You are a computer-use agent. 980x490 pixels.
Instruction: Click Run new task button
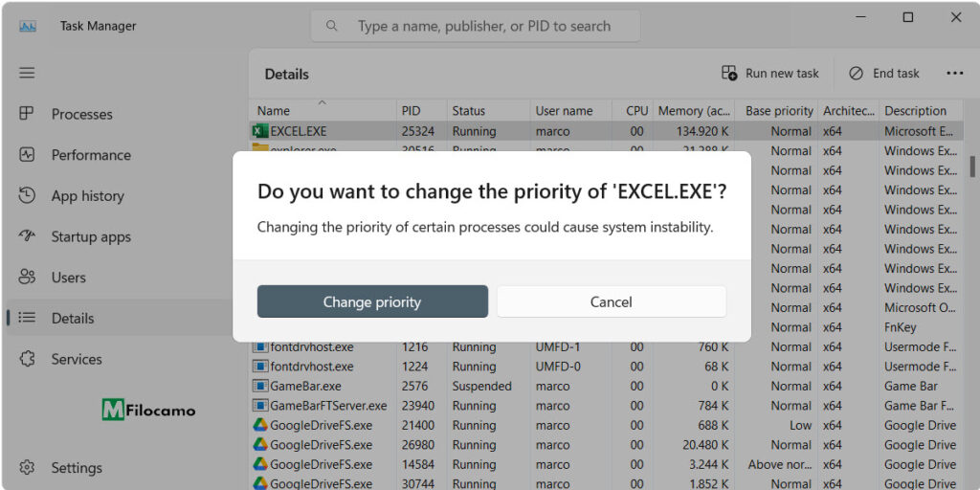tap(770, 74)
